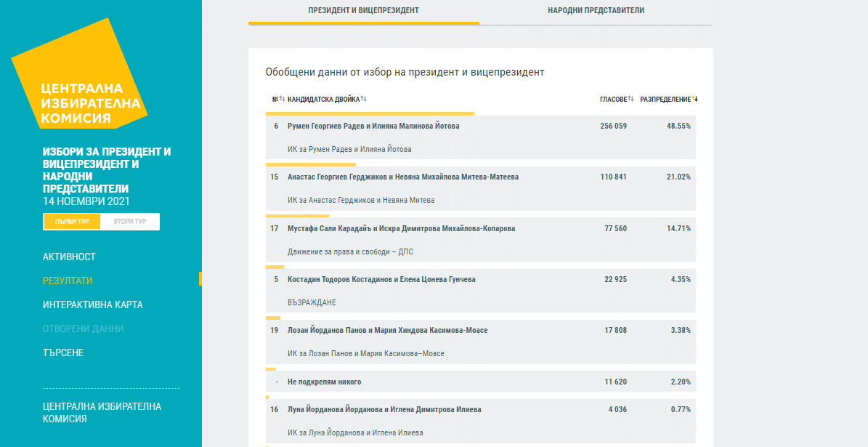Open Търсене search page
Viewport: 868px width, 447px height.
point(63,353)
